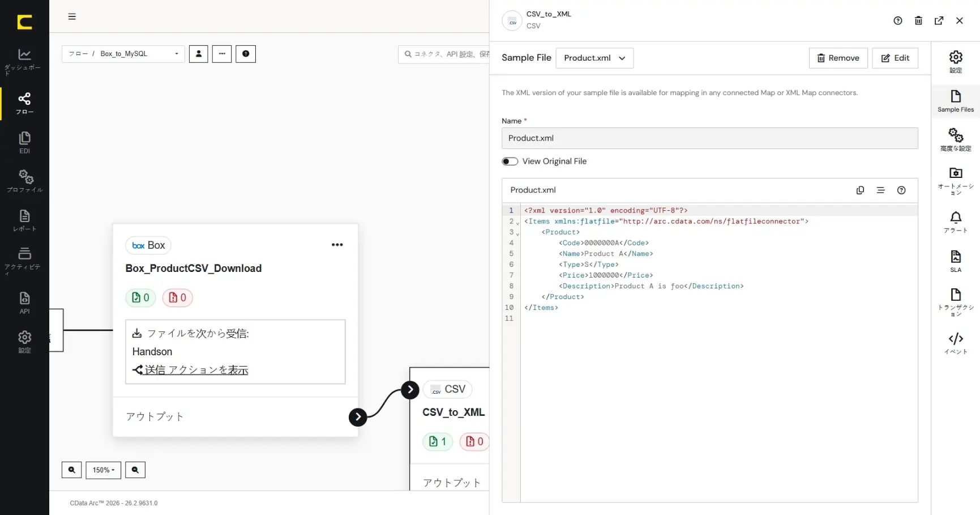Image resolution: width=980 pixels, height=515 pixels.
Task: Click the connector search field
Action: [x=444, y=54]
